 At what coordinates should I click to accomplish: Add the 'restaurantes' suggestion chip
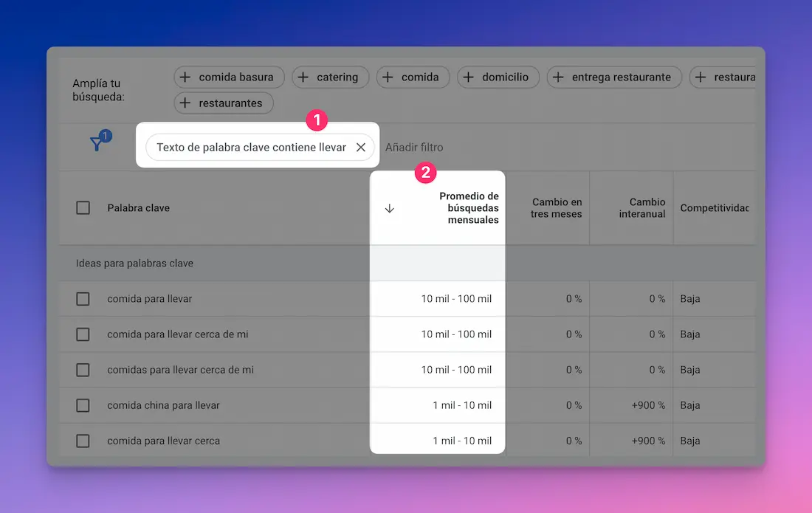[x=223, y=103]
